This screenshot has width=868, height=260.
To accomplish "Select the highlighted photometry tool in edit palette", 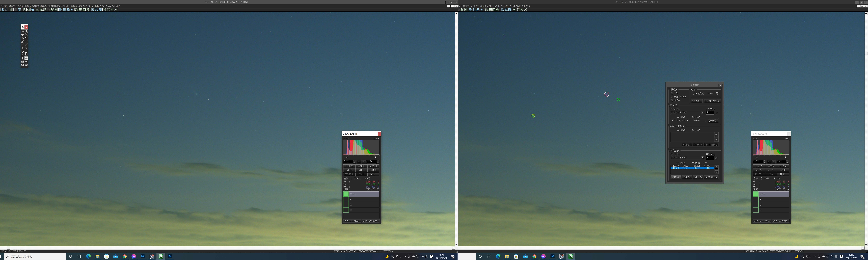I will tap(26, 58).
